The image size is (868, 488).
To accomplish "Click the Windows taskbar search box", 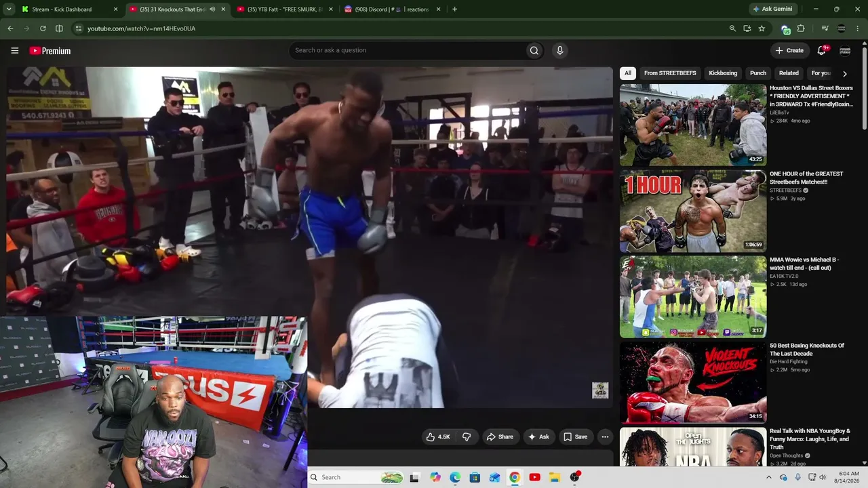I will [356, 477].
